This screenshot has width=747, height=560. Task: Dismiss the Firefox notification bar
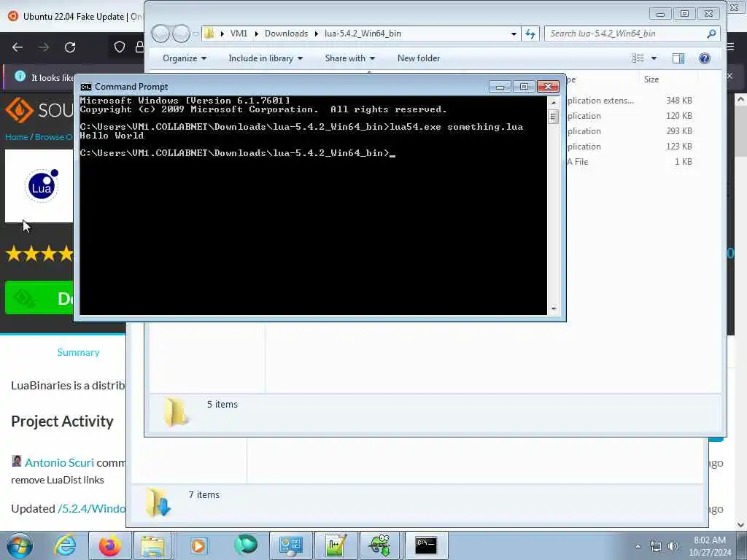[729, 76]
